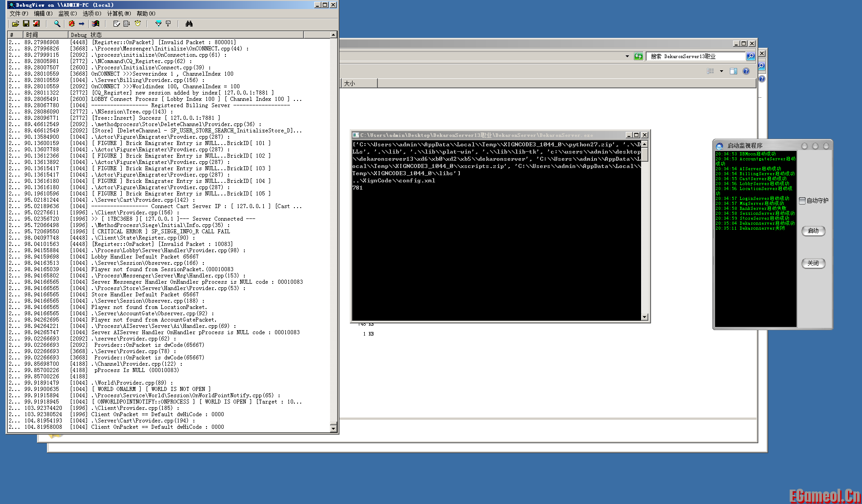Enable the 自动守护 checkbox

click(x=802, y=200)
